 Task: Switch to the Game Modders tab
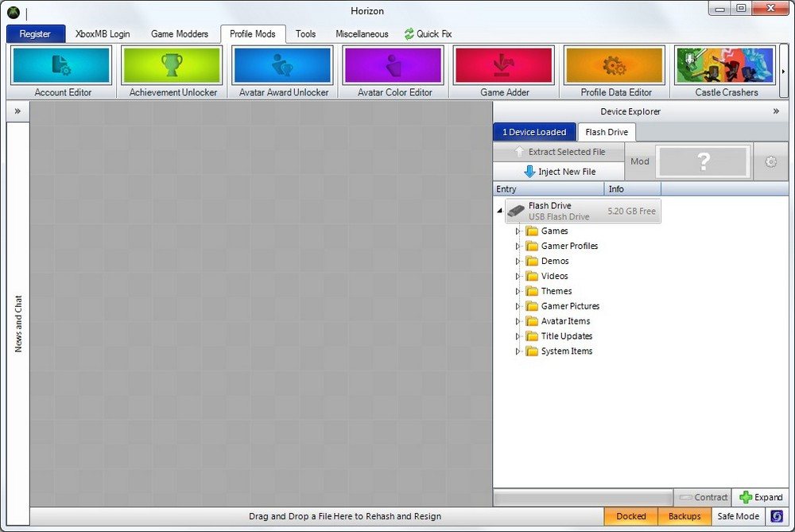(x=180, y=34)
